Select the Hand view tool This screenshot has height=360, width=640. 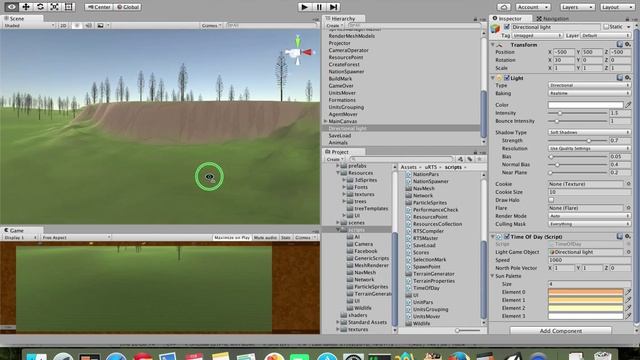pyautogui.click(x=11, y=7)
